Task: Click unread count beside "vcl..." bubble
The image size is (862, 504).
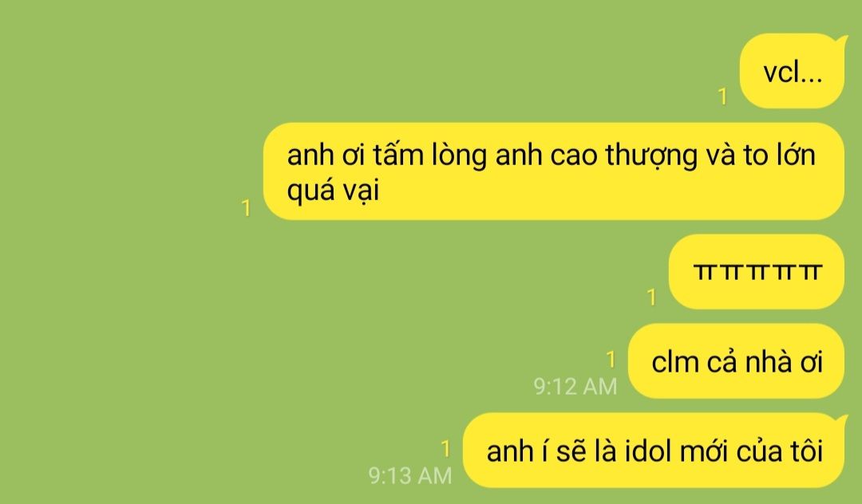Action: tap(723, 96)
